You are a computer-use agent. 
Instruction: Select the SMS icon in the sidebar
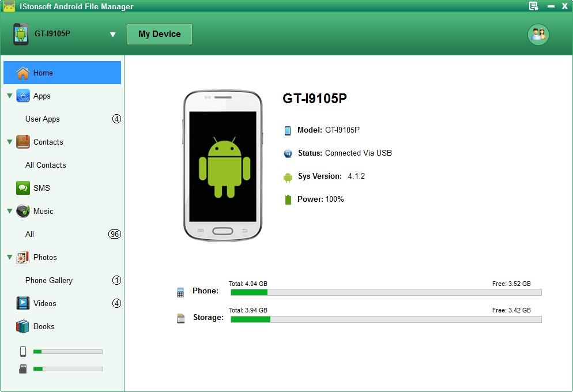pos(23,188)
